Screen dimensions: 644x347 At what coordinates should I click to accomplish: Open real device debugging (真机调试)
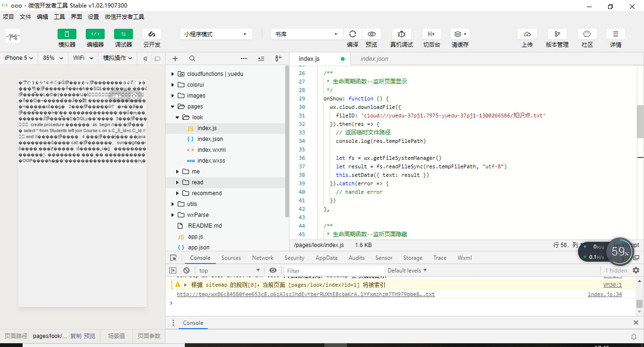(x=401, y=34)
